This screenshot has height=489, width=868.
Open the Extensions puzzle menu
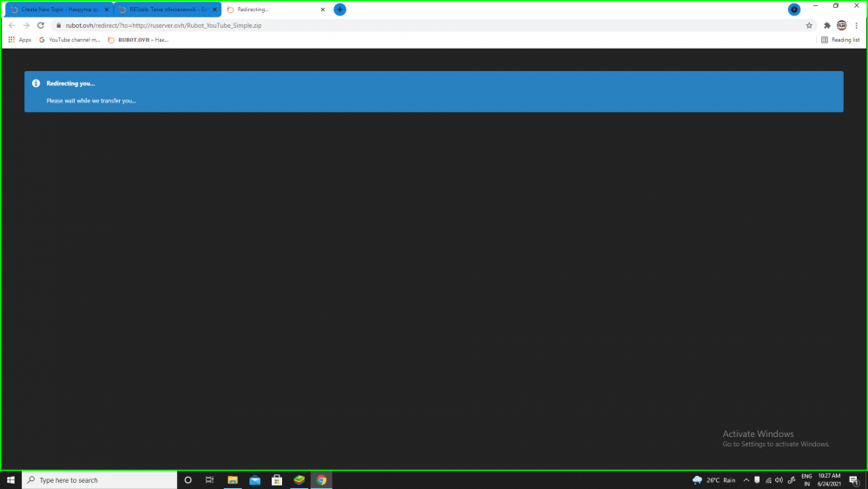click(827, 25)
